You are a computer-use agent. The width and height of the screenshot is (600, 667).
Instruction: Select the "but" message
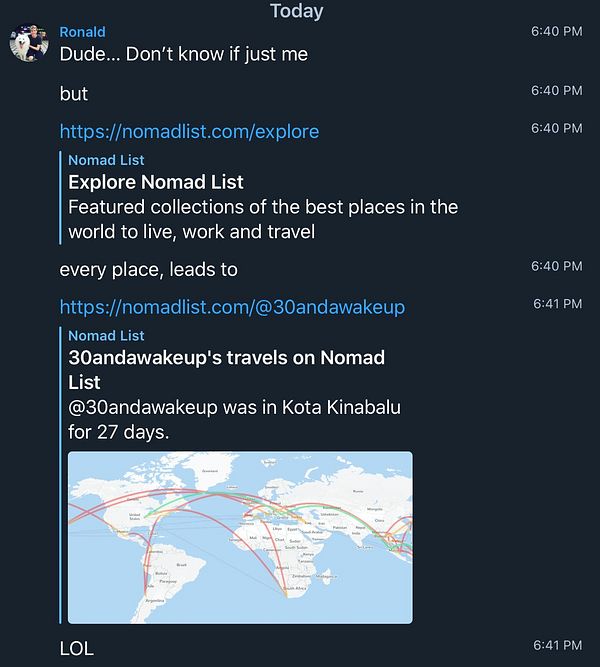click(74, 93)
